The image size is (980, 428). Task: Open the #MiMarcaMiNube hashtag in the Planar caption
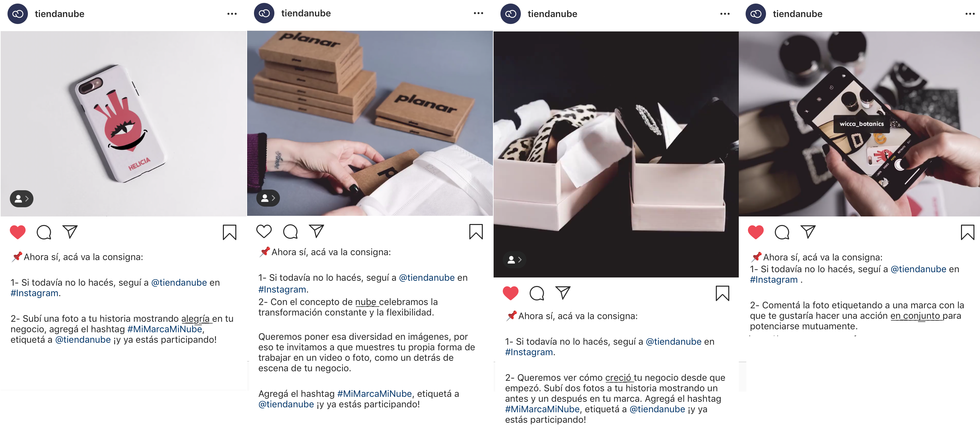pyautogui.click(x=374, y=393)
